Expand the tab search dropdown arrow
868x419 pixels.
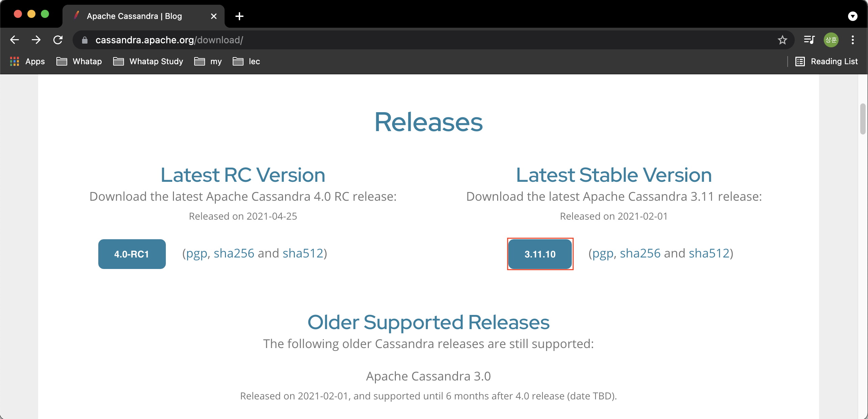point(852,16)
